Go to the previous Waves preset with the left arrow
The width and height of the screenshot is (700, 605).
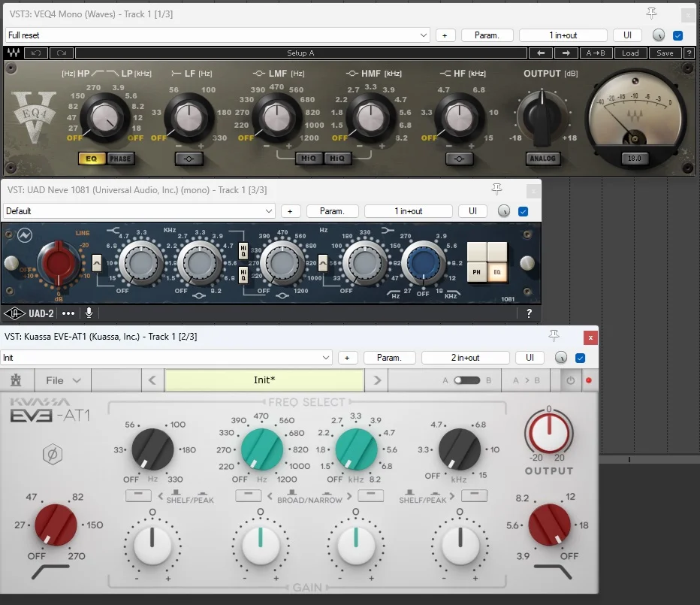click(541, 53)
